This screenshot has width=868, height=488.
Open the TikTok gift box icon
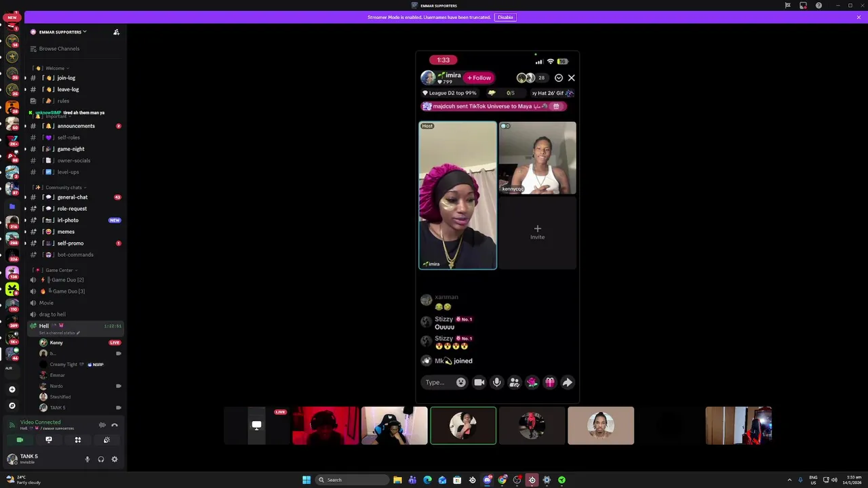pos(550,382)
